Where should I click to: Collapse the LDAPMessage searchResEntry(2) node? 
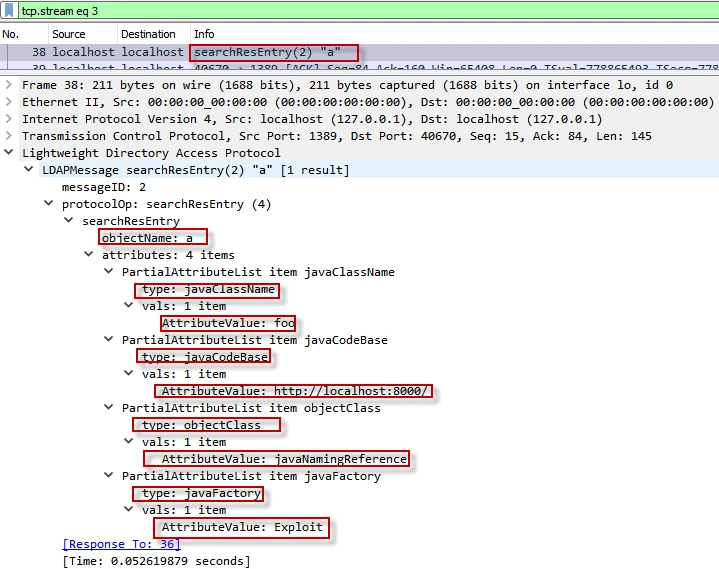pos(30,171)
